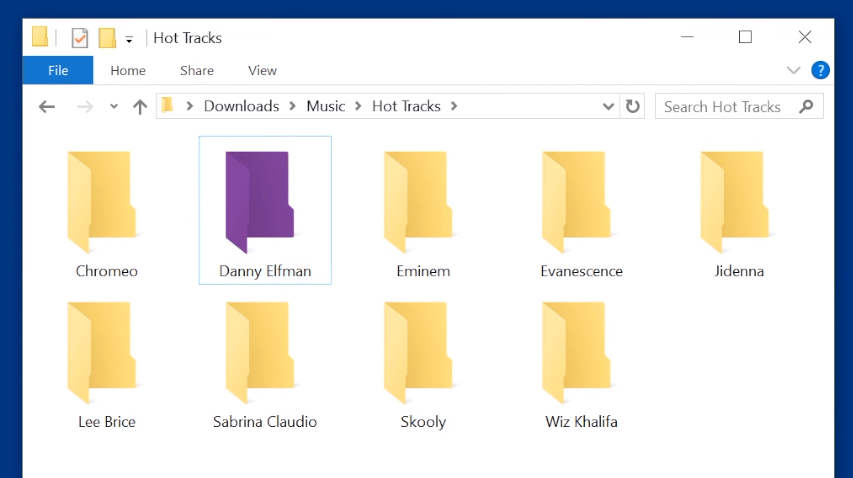Screen dimensions: 853x478
Task: Navigate to Music in the breadcrumb
Action: coord(326,106)
